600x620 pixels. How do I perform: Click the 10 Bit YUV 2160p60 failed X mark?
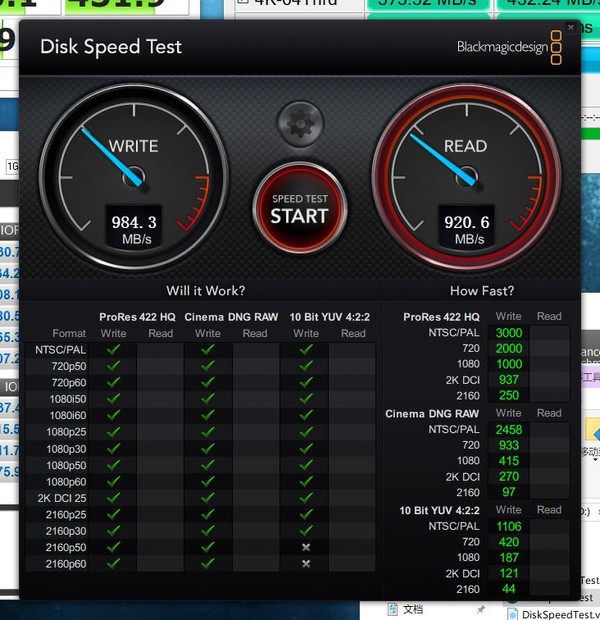[x=306, y=564]
